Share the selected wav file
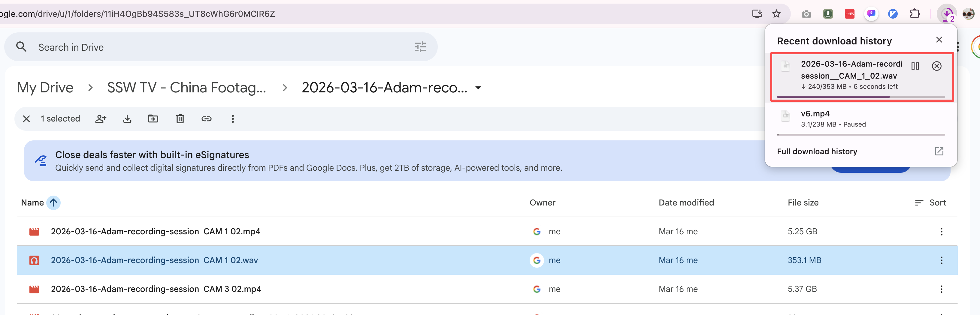 coord(101,118)
